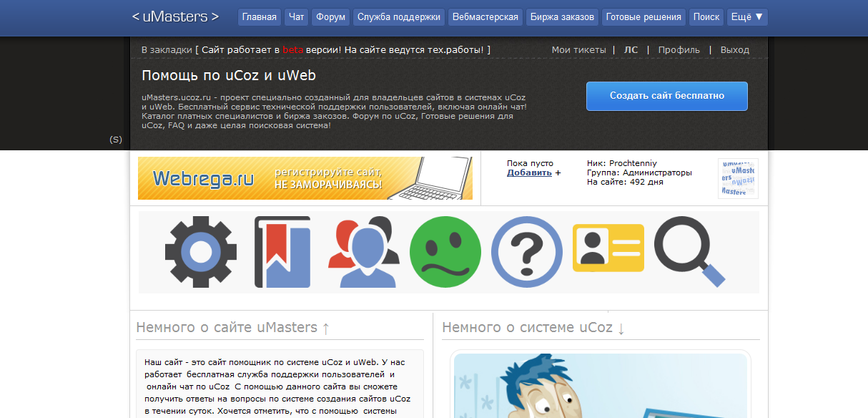Click the В закладки link
This screenshot has height=418, width=868.
pos(167,50)
